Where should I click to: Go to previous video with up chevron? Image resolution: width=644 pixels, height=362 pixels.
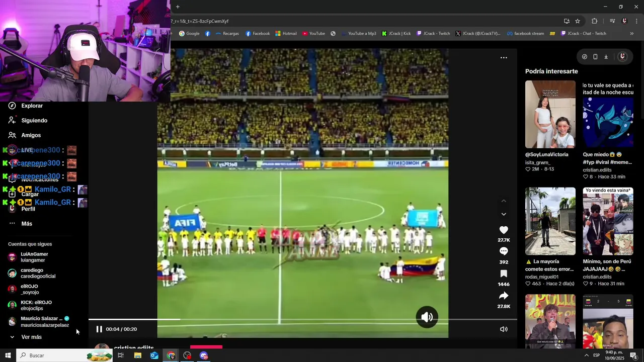(504, 201)
